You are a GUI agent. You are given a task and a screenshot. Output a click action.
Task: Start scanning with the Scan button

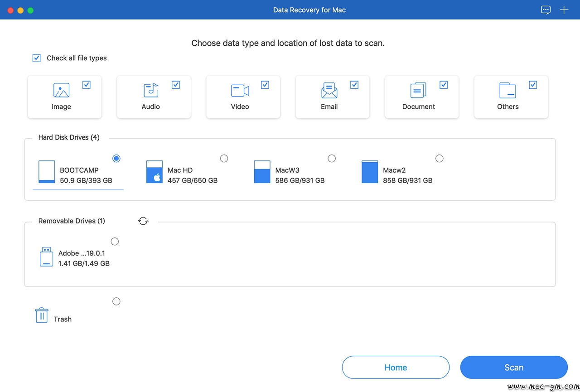click(514, 368)
